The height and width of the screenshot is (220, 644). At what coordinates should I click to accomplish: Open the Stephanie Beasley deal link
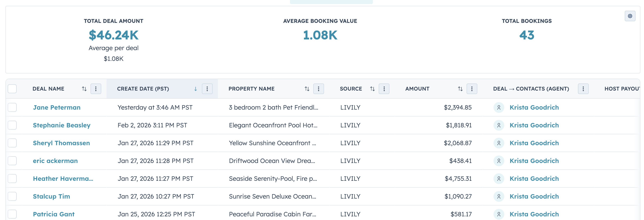(62, 125)
